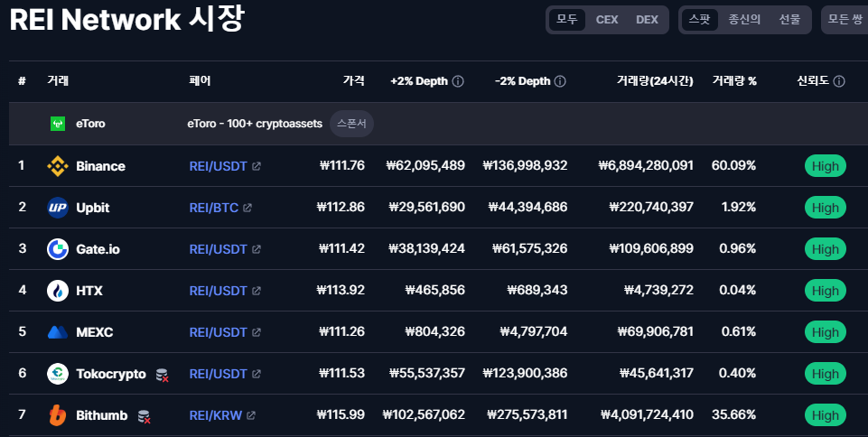Open the 모든 쌍 pairs dropdown
This screenshot has height=437, width=868.
(x=845, y=20)
